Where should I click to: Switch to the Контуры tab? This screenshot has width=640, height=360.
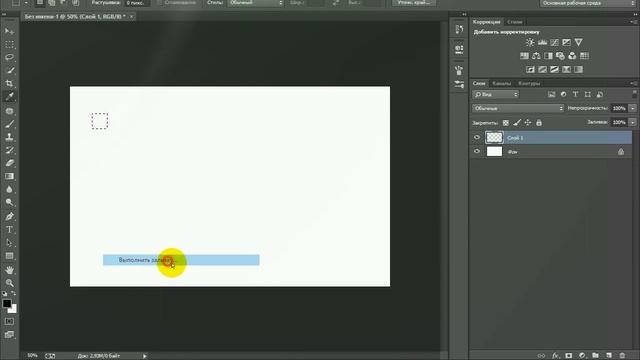(529, 83)
